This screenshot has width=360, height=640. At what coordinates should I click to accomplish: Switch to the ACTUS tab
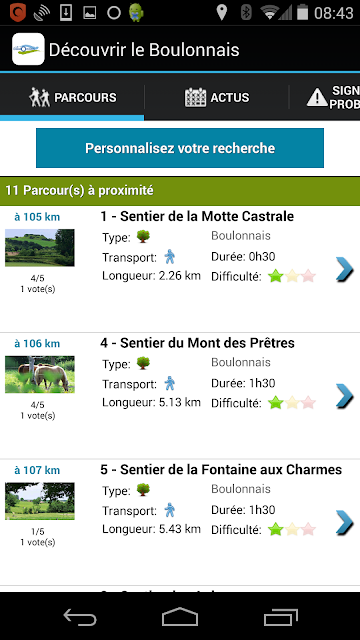(217, 98)
